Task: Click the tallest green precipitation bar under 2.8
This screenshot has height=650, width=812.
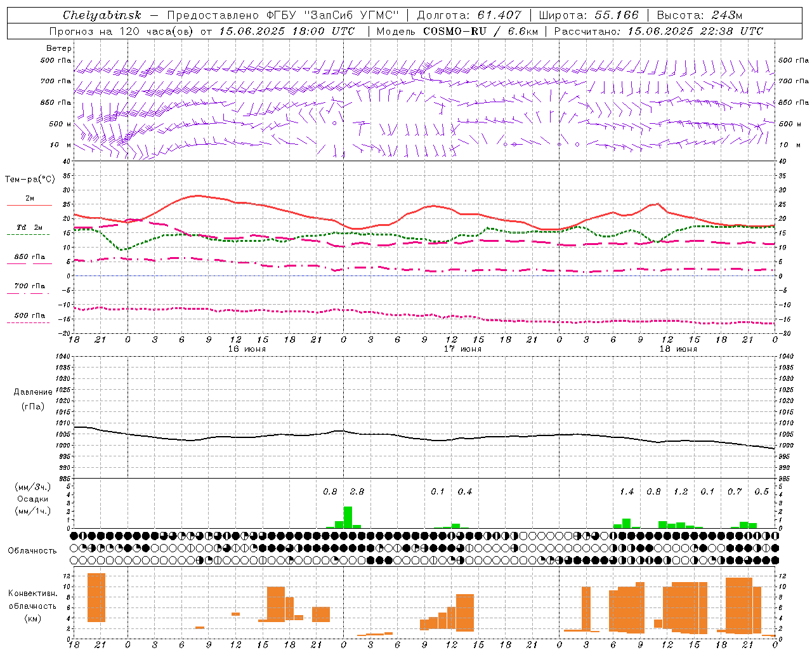Action: [348, 517]
